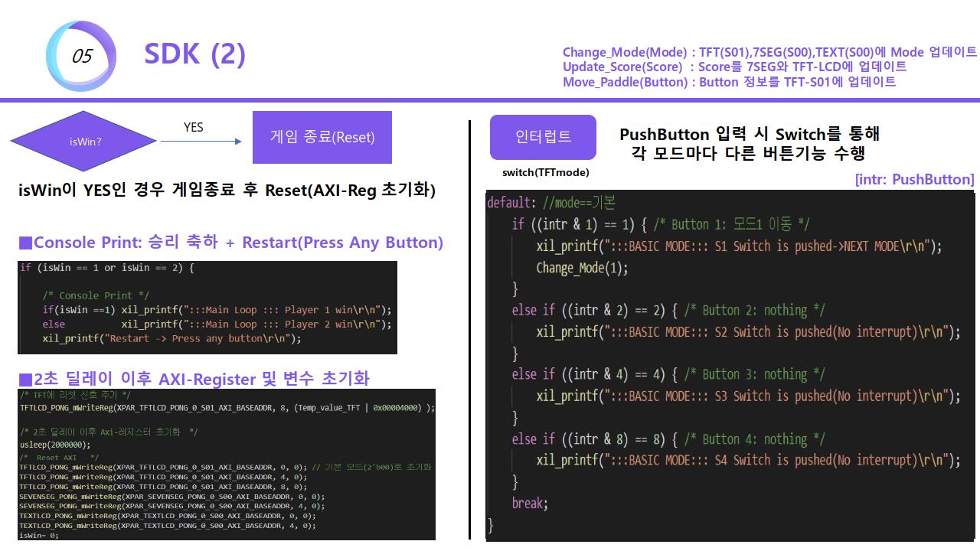Click the Change_Mode(Mode) description line
The width and height of the screenshot is (980, 551).
pyautogui.click(x=769, y=52)
